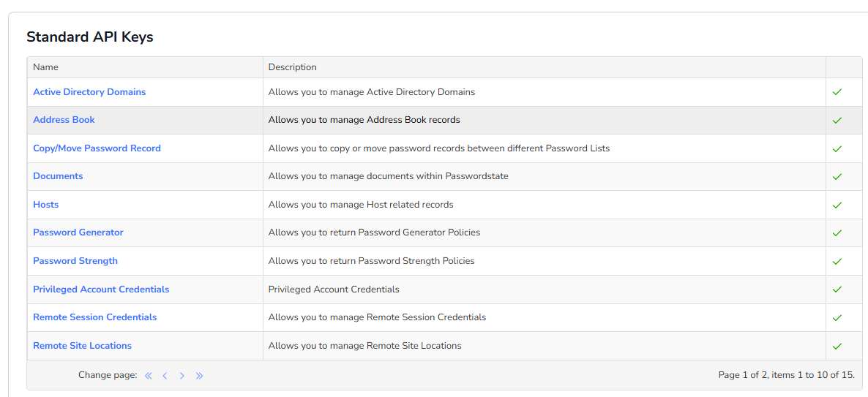Click the green checkmark in Remote Site Locations row
Viewport: 868px width, 397px height.
coord(837,346)
